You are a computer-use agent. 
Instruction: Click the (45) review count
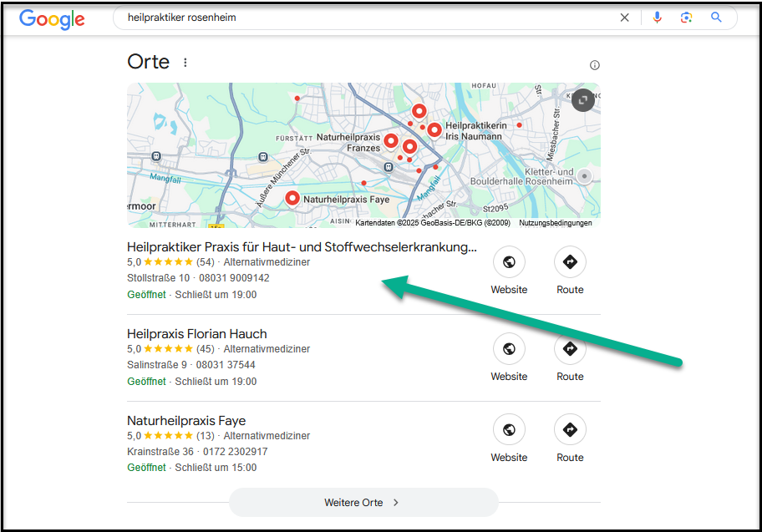tap(205, 349)
